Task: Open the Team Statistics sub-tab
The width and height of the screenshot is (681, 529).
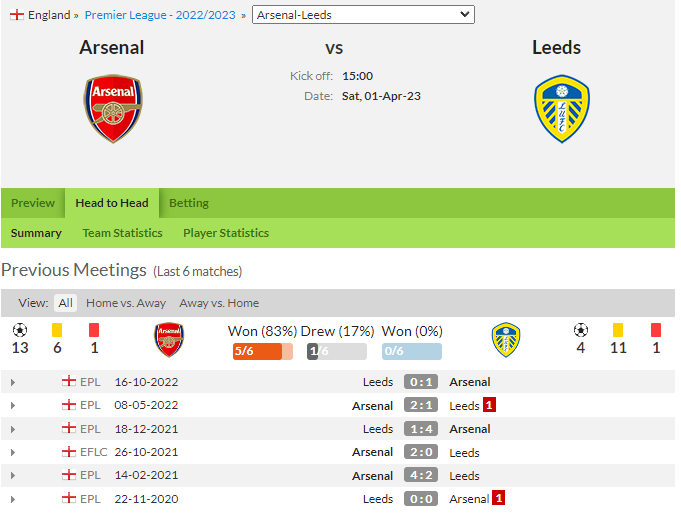Action: [122, 233]
